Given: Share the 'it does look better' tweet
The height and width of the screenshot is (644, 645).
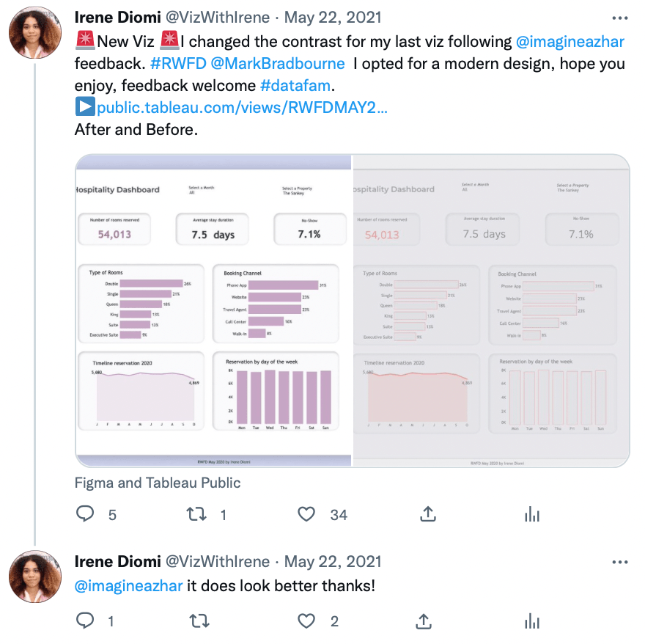Looking at the screenshot, I should tap(424, 621).
